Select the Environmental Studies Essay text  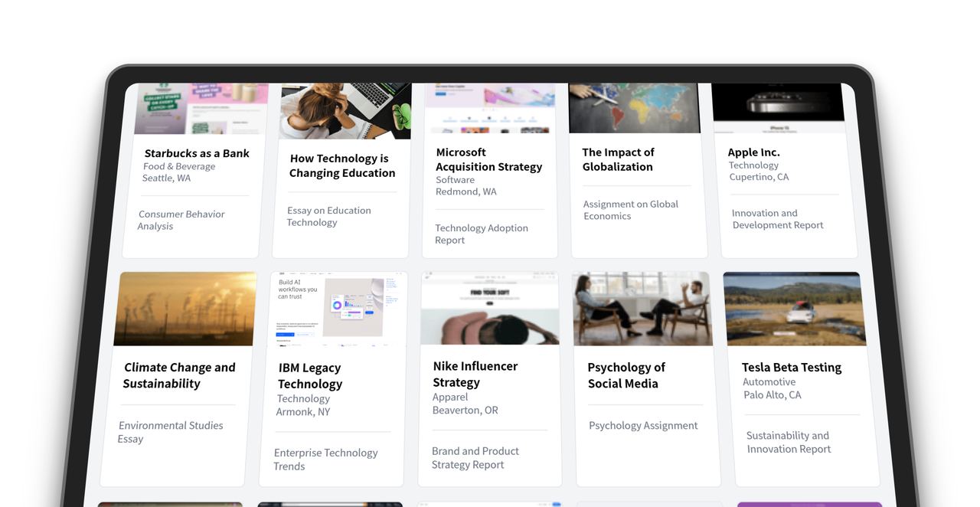pyautogui.click(x=171, y=432)
